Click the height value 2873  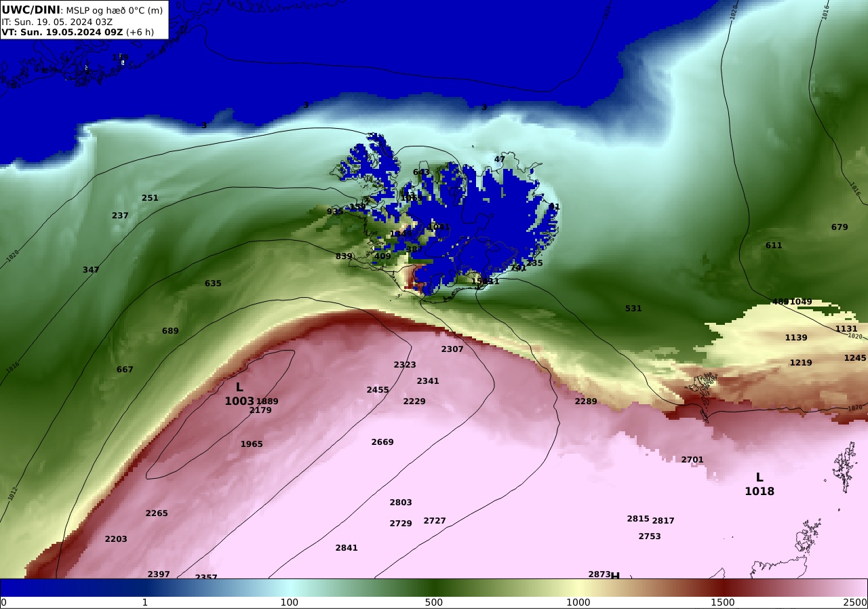pyautogui.click(x=599, y=574)
